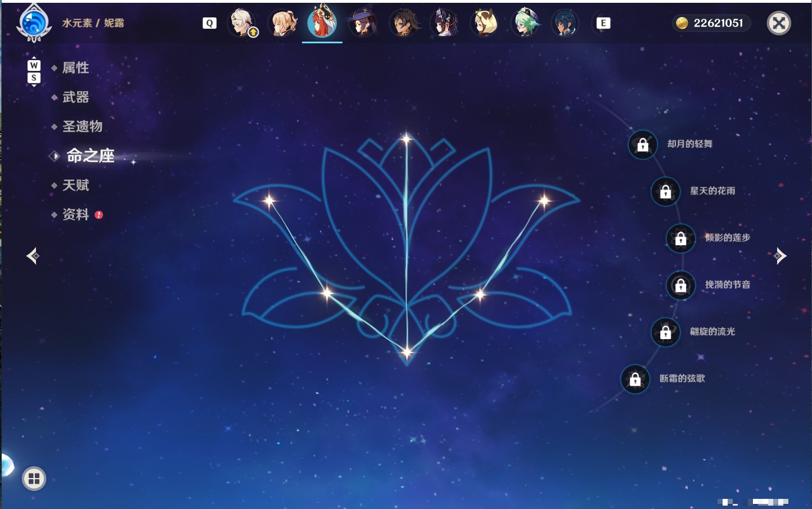
Task: Select the cream-hooded character portrait
Action: pyautogui.click(x=485, y=23)
